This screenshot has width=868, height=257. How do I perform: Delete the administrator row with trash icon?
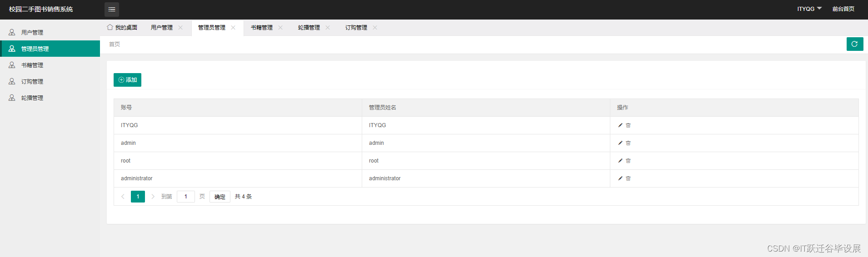click(628, 178)
